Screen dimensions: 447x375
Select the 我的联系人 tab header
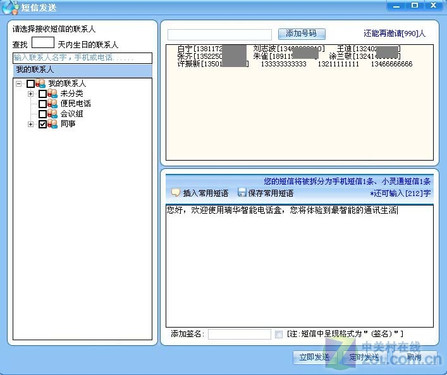[82, 70]
